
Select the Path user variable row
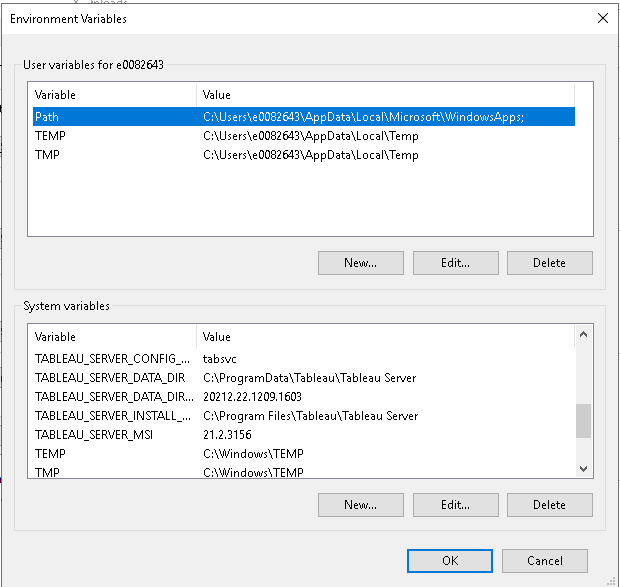[x=304, y=117]
